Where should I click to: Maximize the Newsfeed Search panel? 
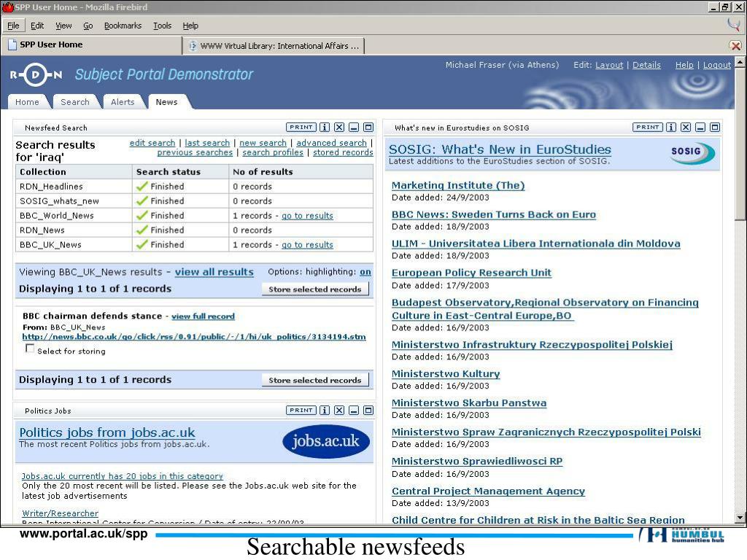click(368, 127)
